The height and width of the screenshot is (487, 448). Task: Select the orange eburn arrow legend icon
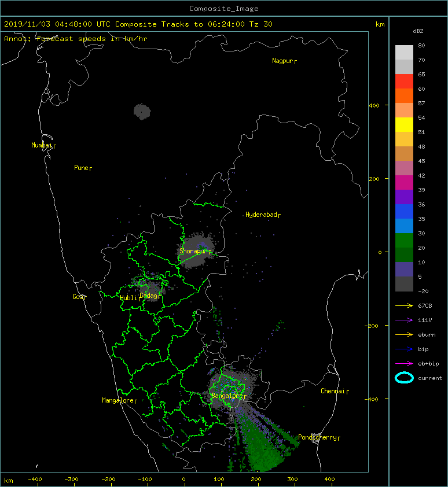(404, 335)
